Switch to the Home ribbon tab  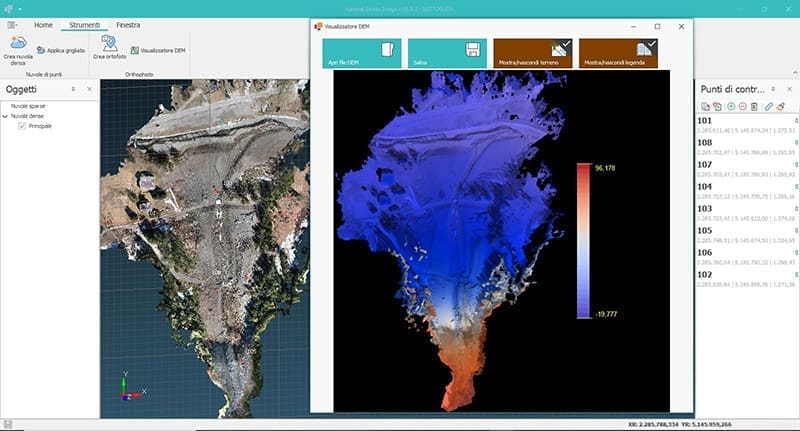[x=43, y=23]
